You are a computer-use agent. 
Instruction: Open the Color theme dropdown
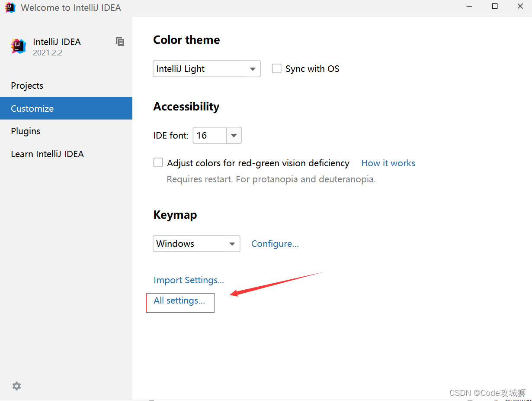(207, 69)
